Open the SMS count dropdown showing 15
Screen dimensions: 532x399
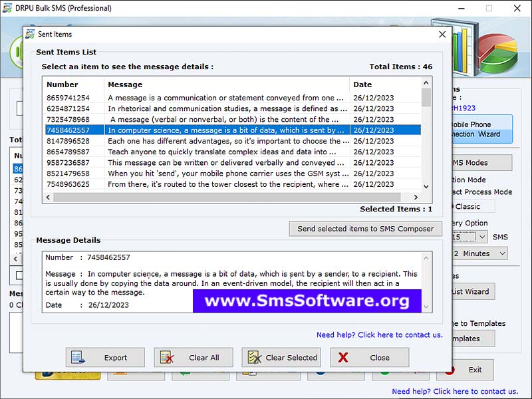tap(481, 237)
